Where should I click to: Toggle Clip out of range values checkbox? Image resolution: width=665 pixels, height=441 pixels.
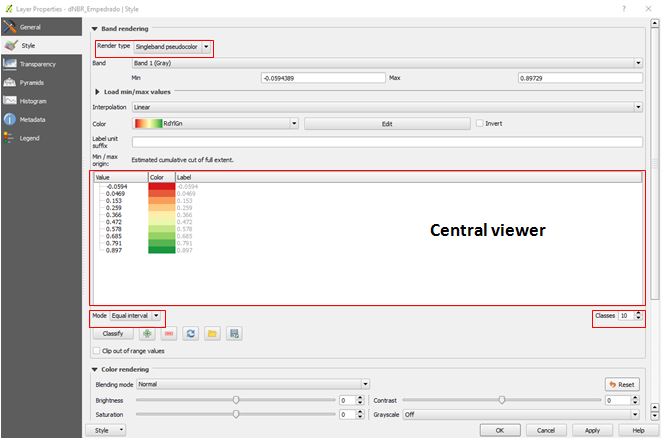coord(96,351)
